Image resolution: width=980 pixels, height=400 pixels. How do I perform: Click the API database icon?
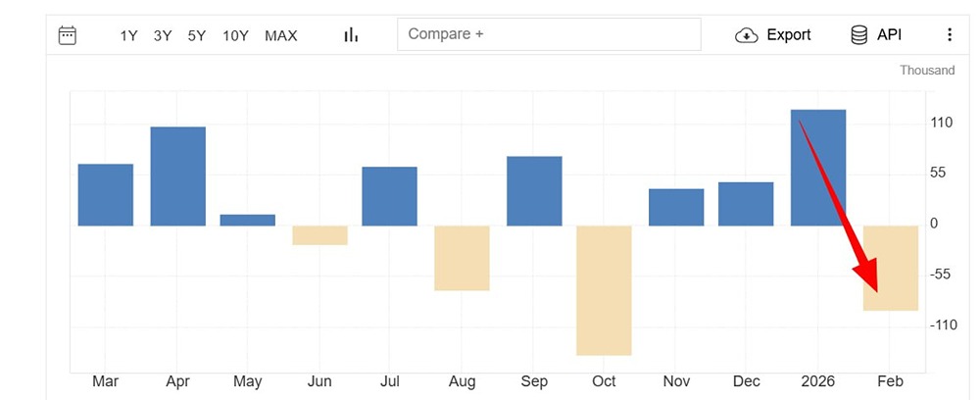coord(859,35)
